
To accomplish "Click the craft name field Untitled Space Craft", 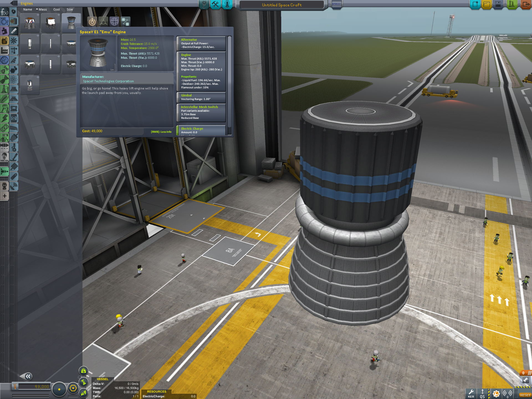I will coord(282,5).
